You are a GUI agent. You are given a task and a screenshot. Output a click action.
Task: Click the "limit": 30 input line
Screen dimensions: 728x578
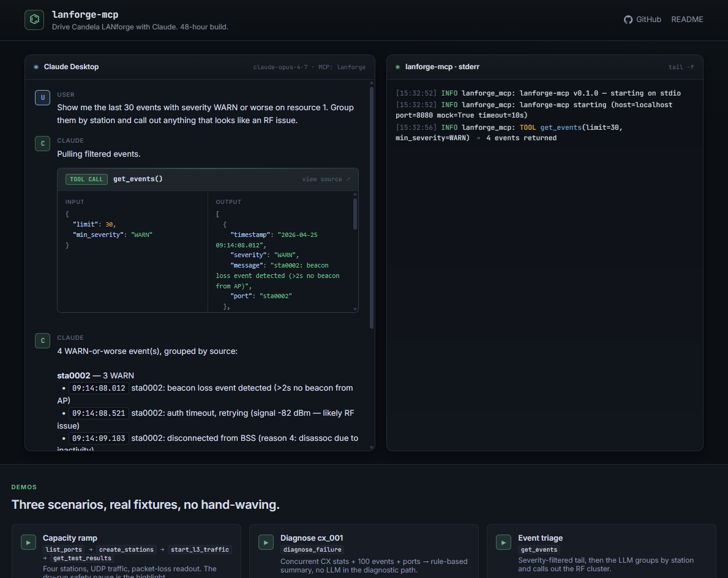pyautogui.click(x=94, y=224)
